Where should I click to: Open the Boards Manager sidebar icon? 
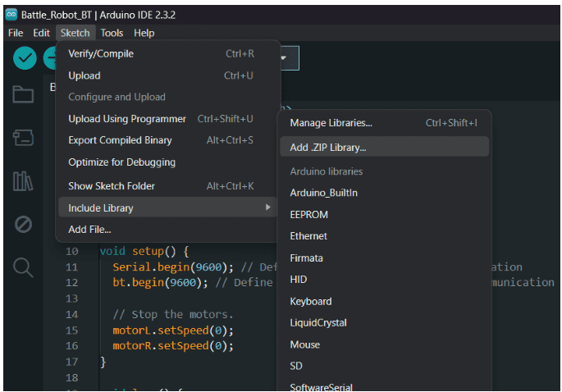(x=23, y=137)
